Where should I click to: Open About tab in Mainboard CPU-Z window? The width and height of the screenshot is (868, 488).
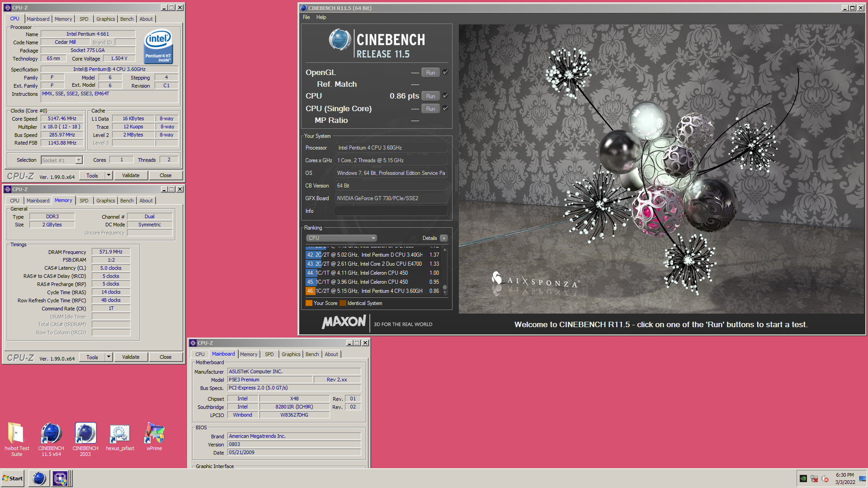tap(331, 354)
